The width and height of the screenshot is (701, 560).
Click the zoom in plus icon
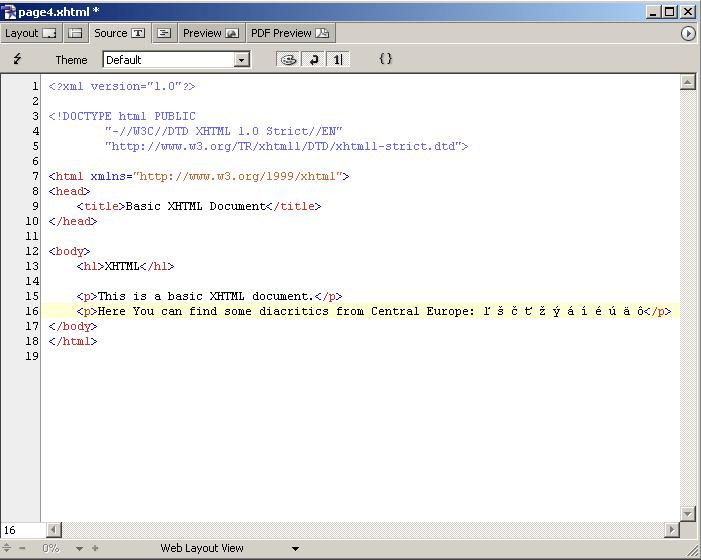click(x=95, y=548)
